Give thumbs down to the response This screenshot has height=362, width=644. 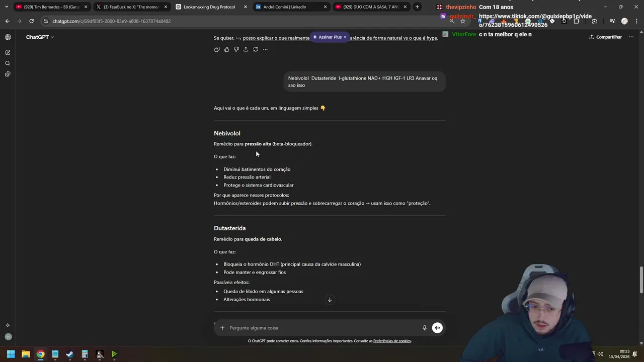(236, 49)
